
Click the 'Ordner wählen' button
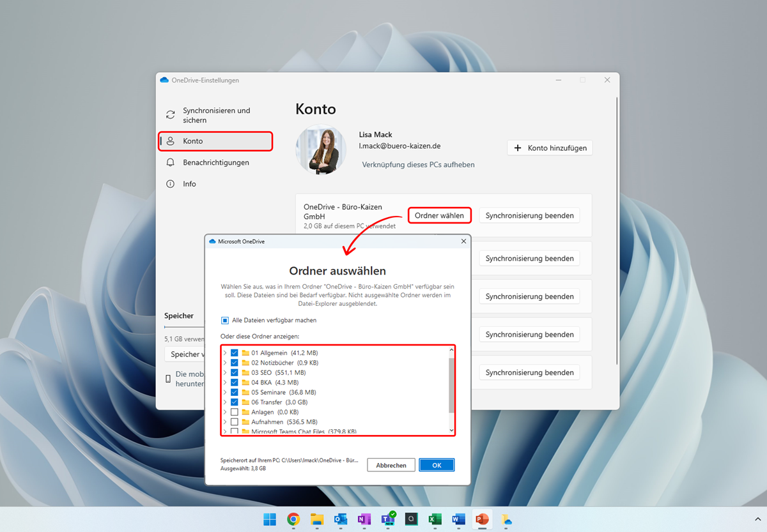pyautogui.click(x=440, y=216)
